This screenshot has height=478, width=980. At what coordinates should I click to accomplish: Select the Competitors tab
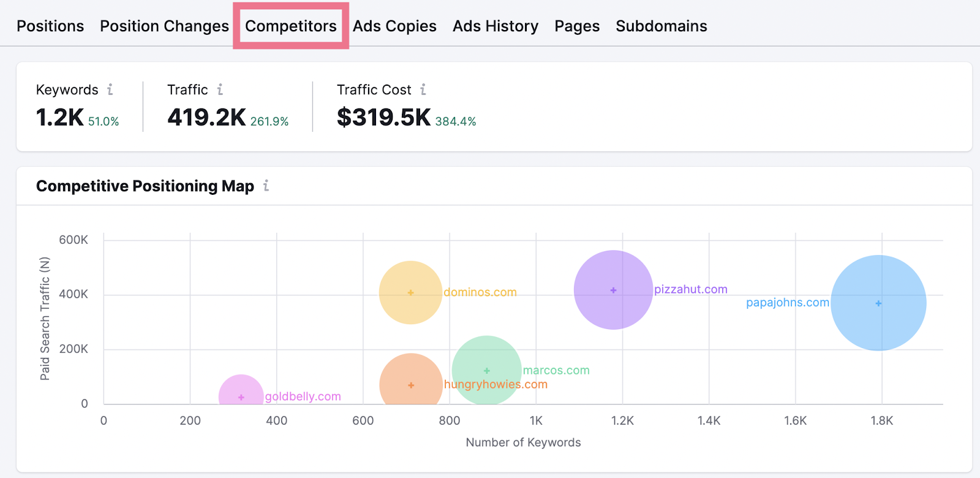[291, 26]
